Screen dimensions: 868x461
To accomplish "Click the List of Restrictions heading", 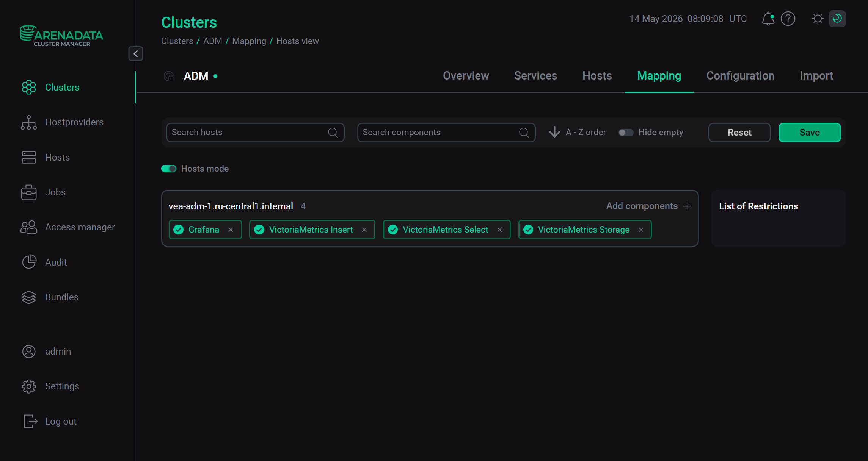I will [758, 206].
